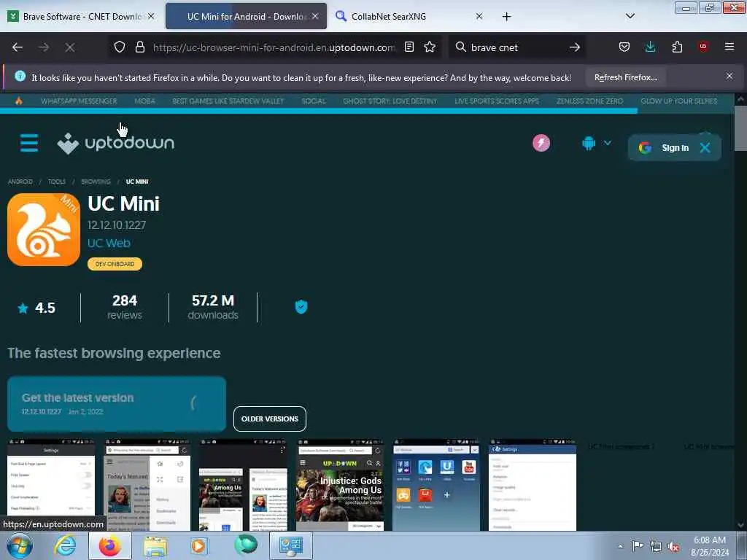Image resolution: width=747 pixels, height=560 pixels.
Task: Open Glow Up Your Selfies link
Action: tap(679, 101)
